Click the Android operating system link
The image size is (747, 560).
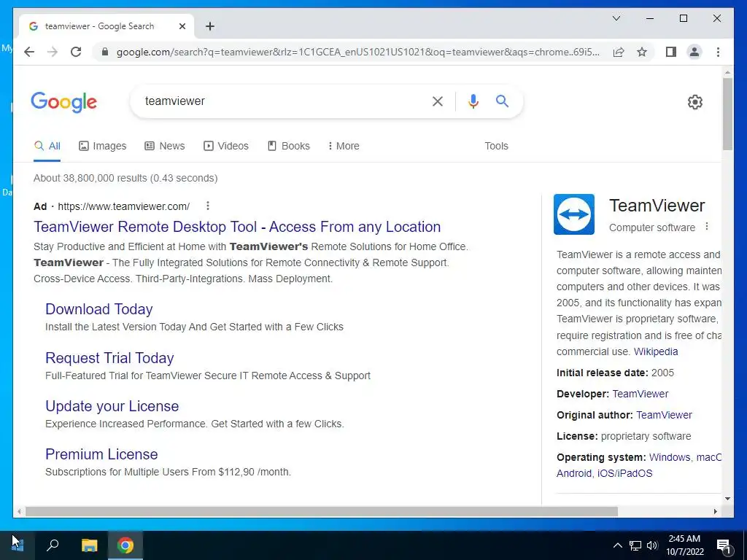pos(573,473)
